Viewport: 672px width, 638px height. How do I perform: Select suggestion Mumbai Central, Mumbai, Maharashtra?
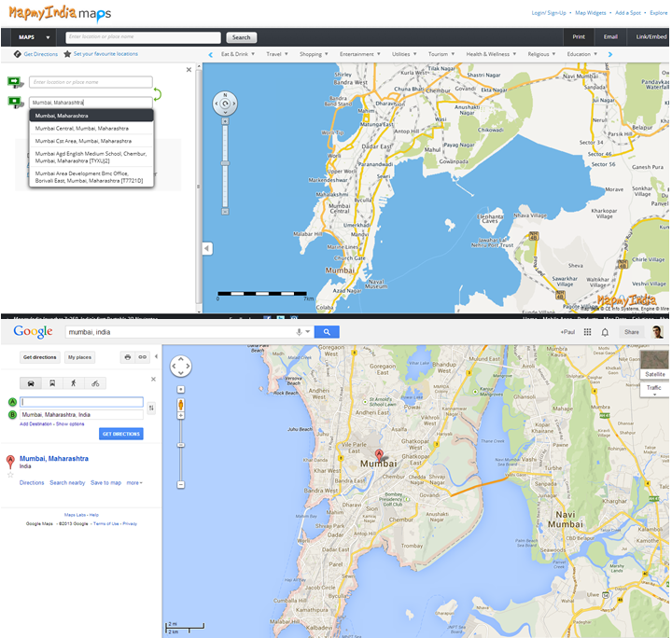tap(91, 129)
